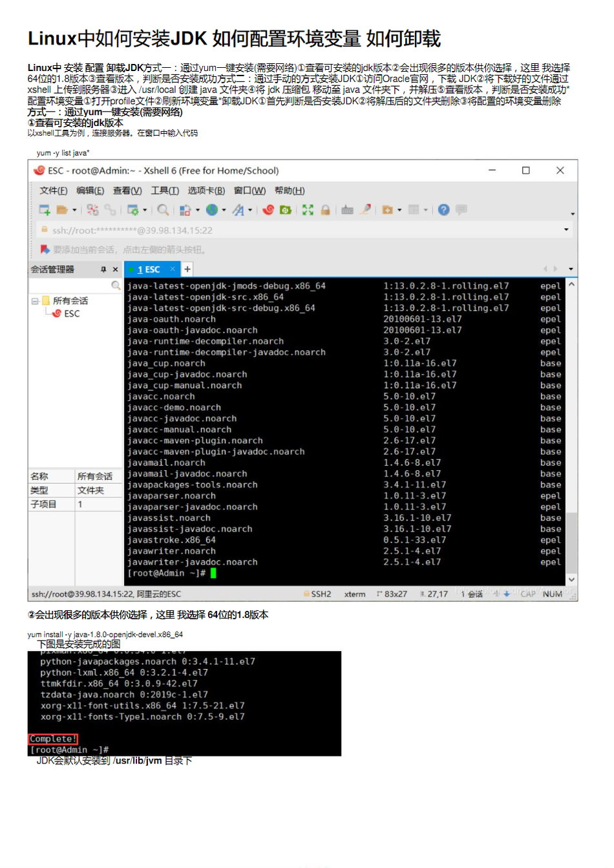Click the globe icon in toolbar
This screenshot has height=868, width=614.
pyautogui.click(x=211, y=210)
